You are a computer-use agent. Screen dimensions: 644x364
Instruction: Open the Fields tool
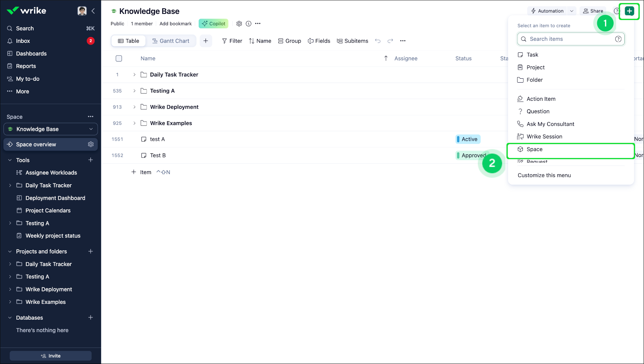[x=319, y=41]
